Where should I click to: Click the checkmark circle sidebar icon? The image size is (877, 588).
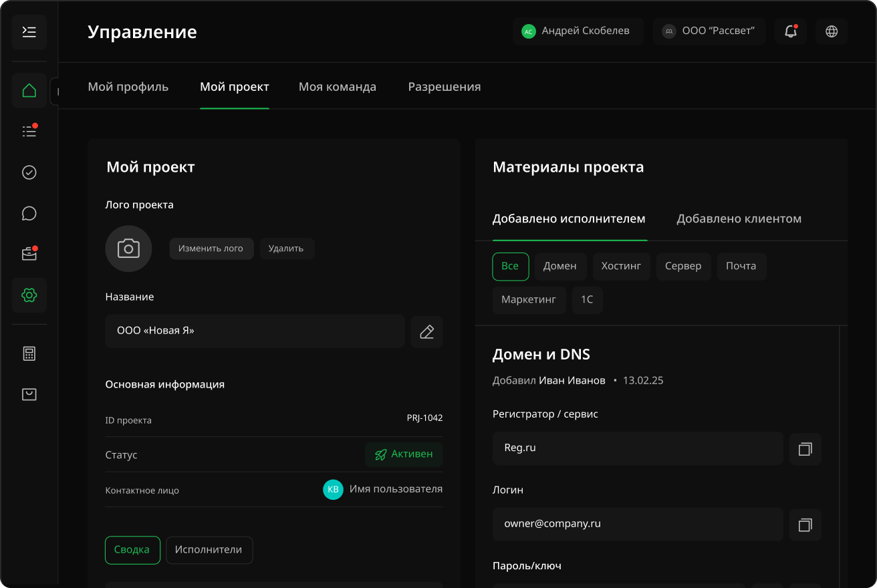click(x=29, y=172)
